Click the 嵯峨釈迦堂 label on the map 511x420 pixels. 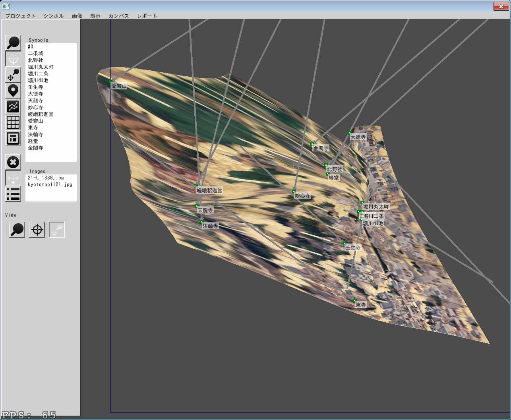210,190
